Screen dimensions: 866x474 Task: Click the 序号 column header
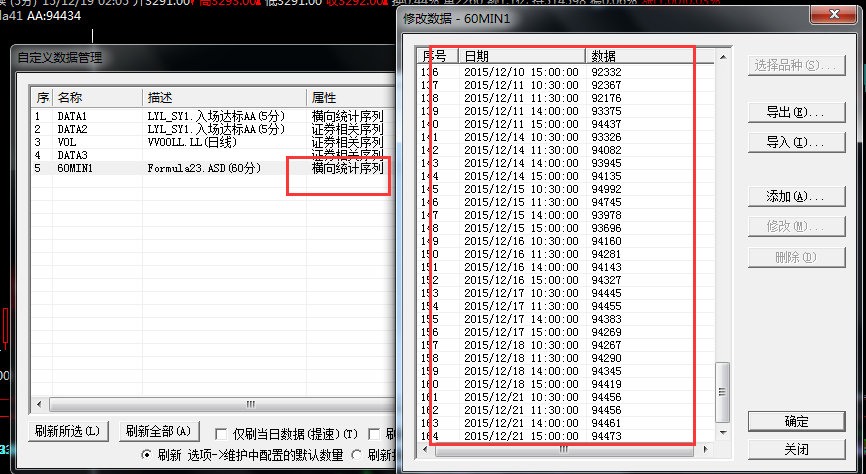(x=436, y=55)
